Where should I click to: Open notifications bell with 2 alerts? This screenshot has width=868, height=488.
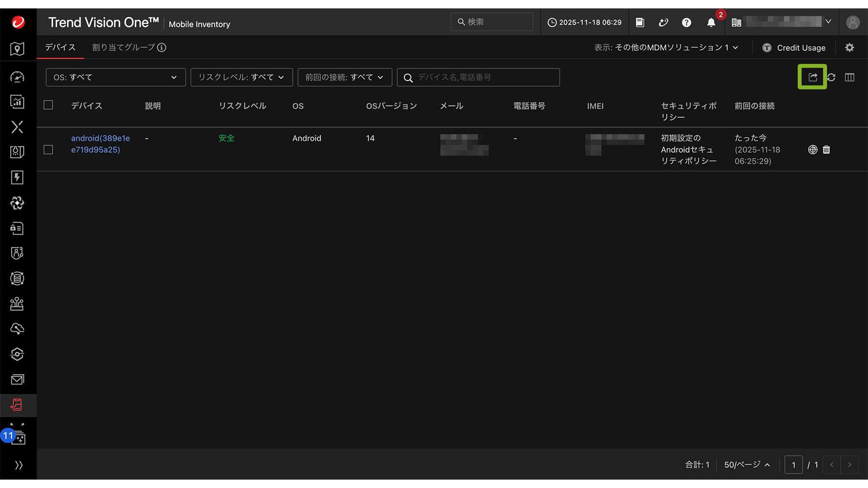click(x=711, y=22)
